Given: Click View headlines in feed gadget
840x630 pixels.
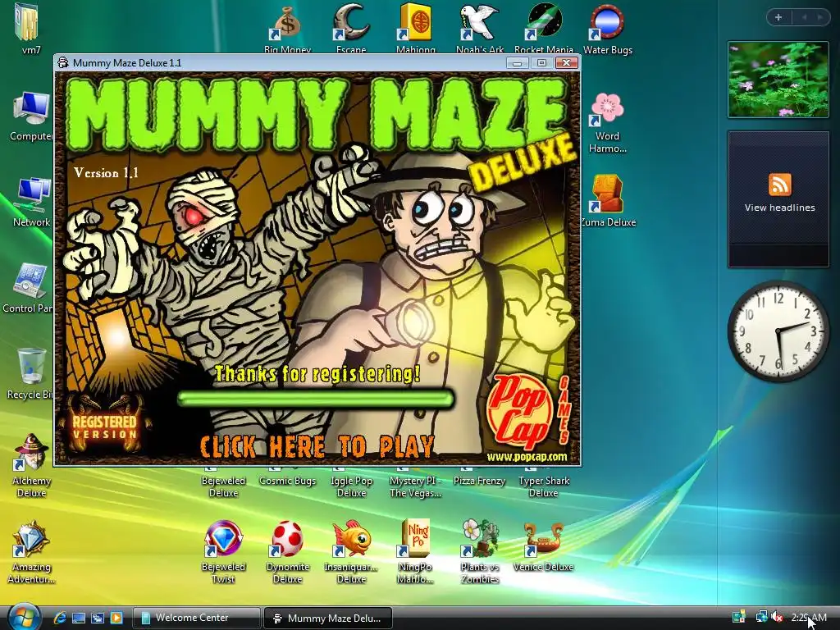Looking at the screenshot, I should click(779, 208).
